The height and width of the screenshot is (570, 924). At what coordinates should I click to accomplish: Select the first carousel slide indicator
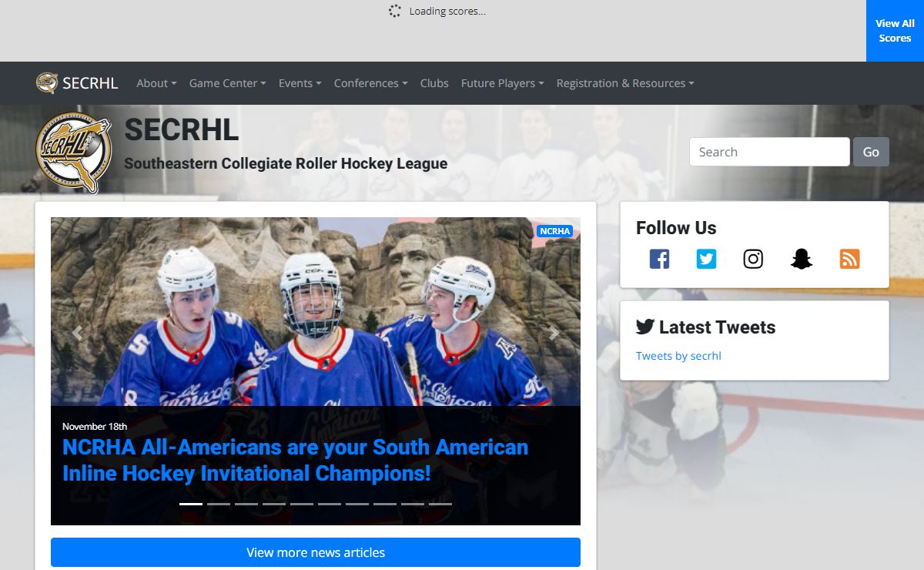coord(191,504)
